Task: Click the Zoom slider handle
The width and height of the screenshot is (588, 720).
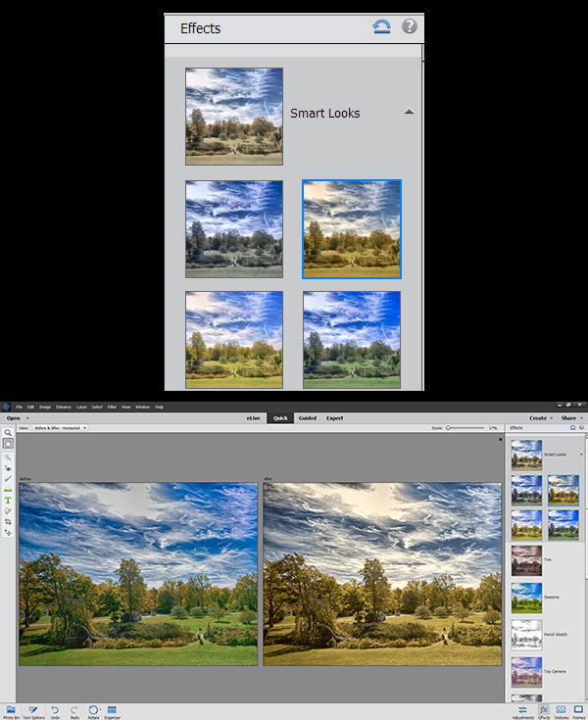Action: pos(448,428)
